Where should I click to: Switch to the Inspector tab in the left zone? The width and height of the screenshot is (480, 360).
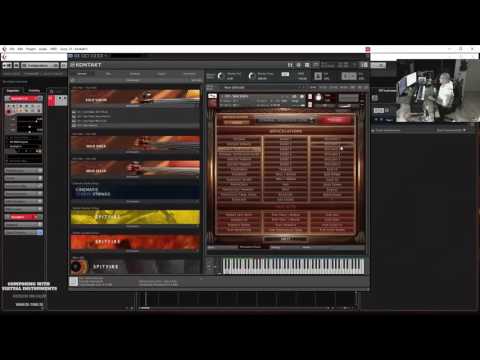click(13, 90)
